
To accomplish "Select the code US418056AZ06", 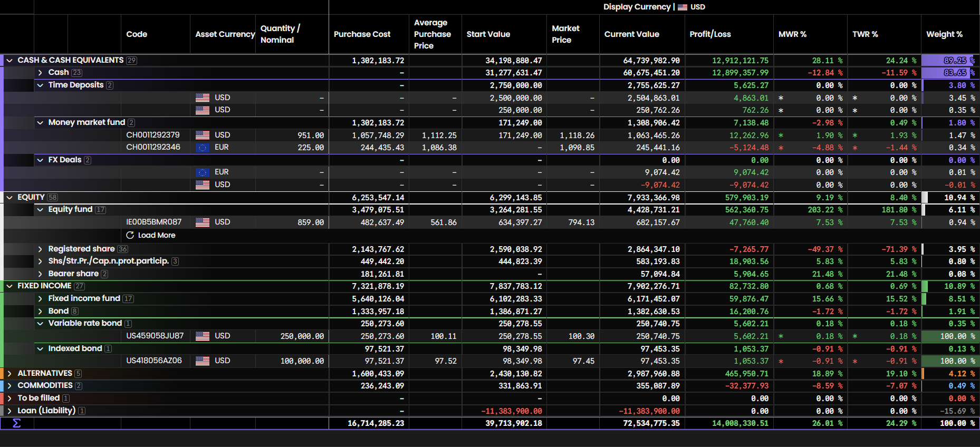I will [154, 361].
